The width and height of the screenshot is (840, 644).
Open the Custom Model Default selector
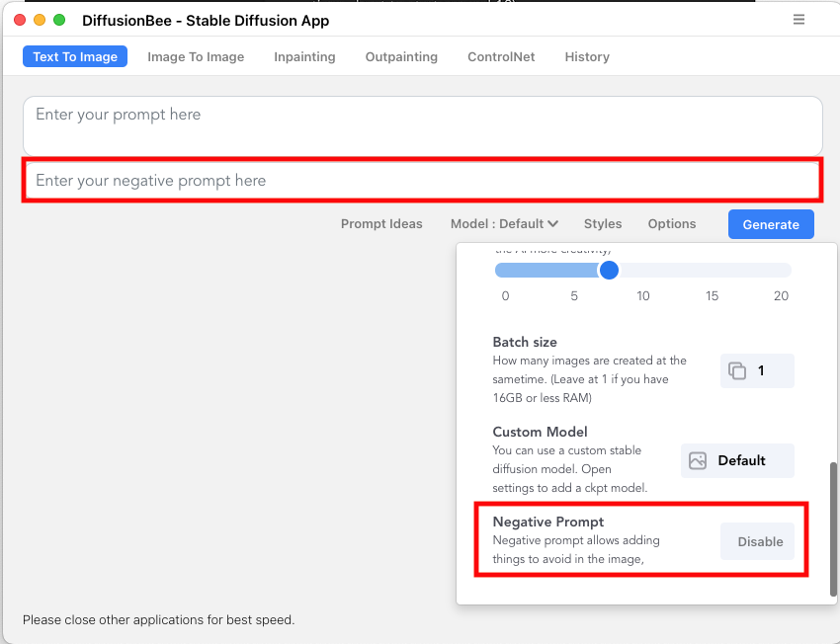[737, 460]
